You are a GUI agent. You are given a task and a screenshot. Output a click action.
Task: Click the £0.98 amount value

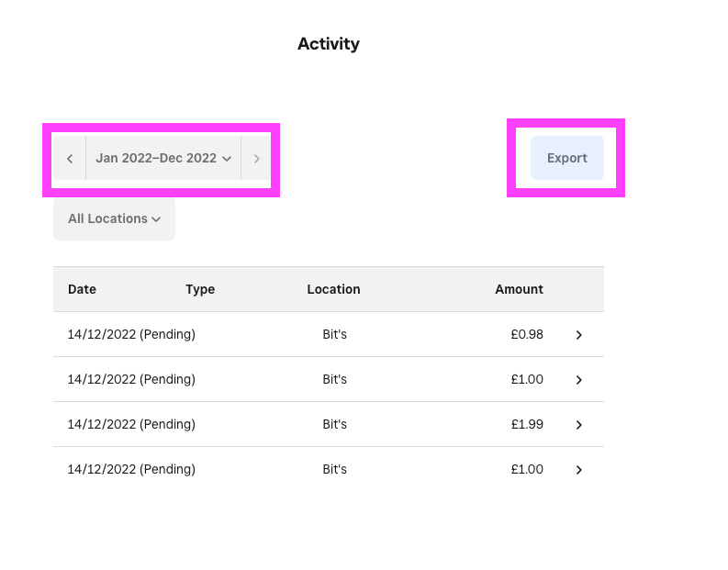point(527,335)
